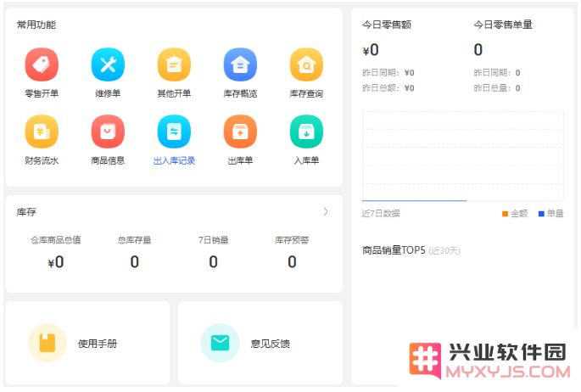This screenshot has width=581, height=392.
Task: Click the 商品销量TOP5 heading
Action: [x=394, y=250]
